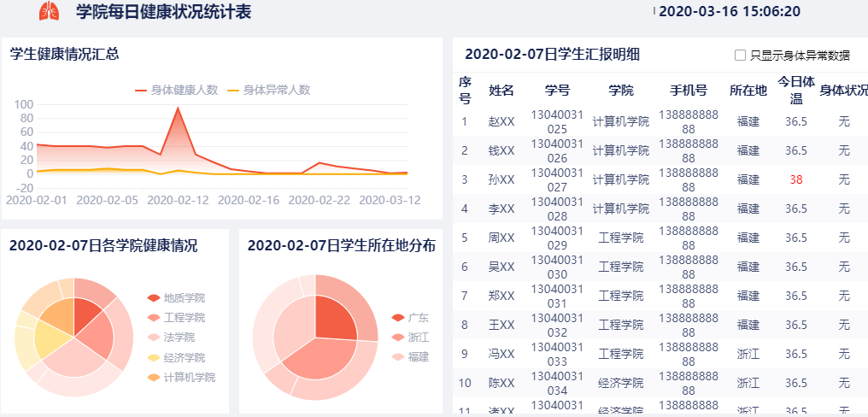Select the name 王XX in the table
Screen dimensions: 868x417
[501, 325]
